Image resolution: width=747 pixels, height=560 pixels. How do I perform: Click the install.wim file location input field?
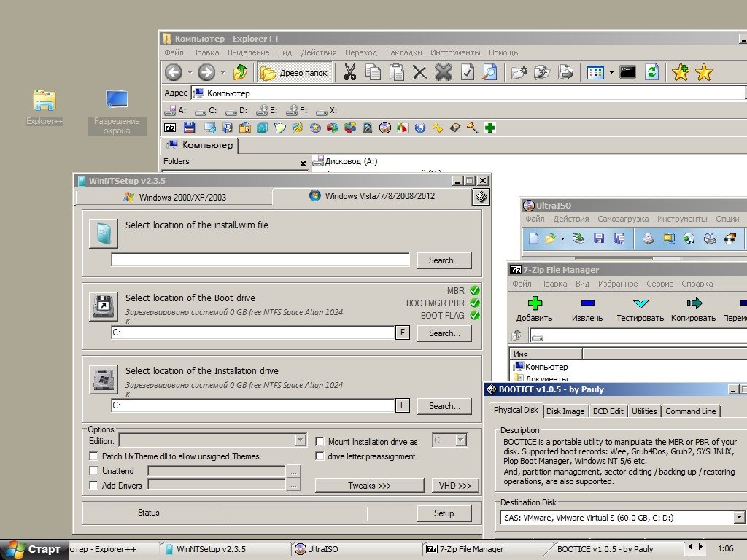(260, 260)
